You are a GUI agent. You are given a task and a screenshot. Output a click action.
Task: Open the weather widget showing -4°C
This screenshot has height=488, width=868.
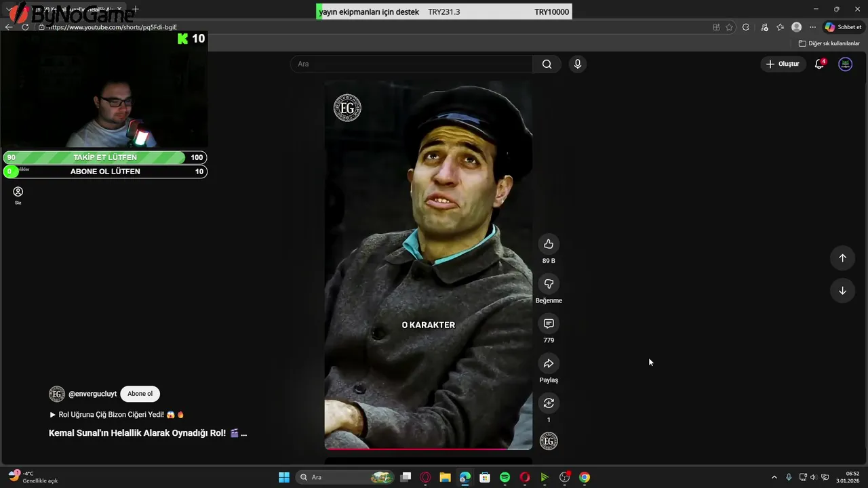[x=33, y=477]
